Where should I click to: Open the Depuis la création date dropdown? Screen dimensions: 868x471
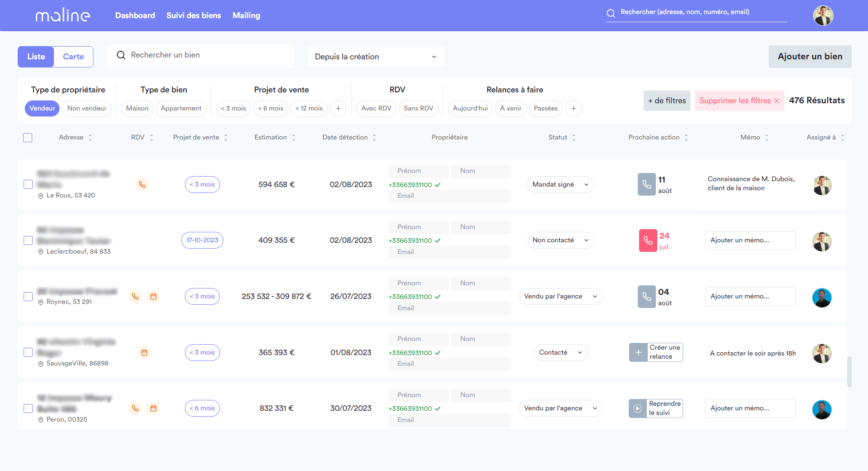tap(375, 57)
